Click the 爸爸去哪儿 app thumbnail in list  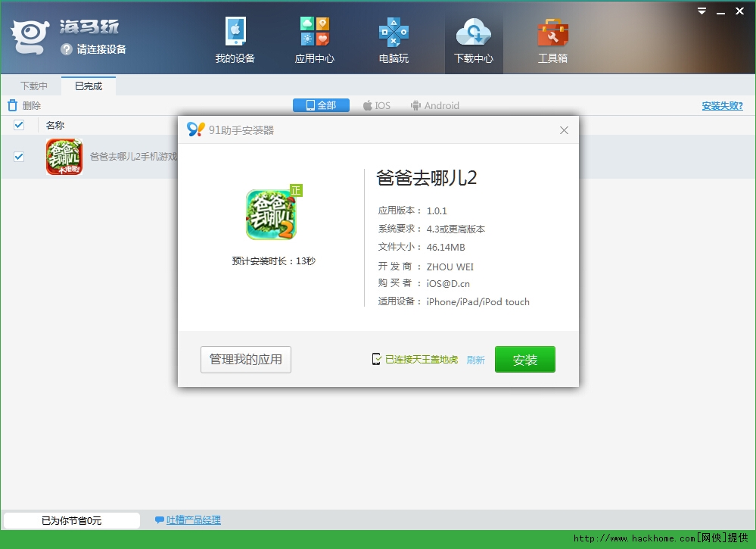[x=64, y=156]
